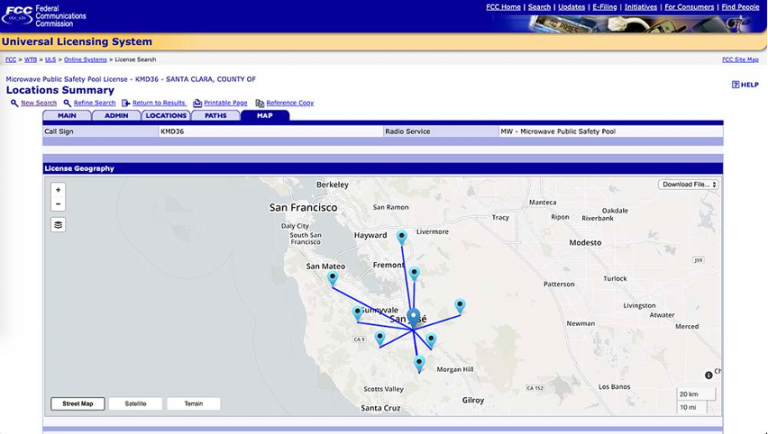The height and width of the screenshot is (434, 768).
Task: Open the map attribution info icon
Action: pos(709,375)
